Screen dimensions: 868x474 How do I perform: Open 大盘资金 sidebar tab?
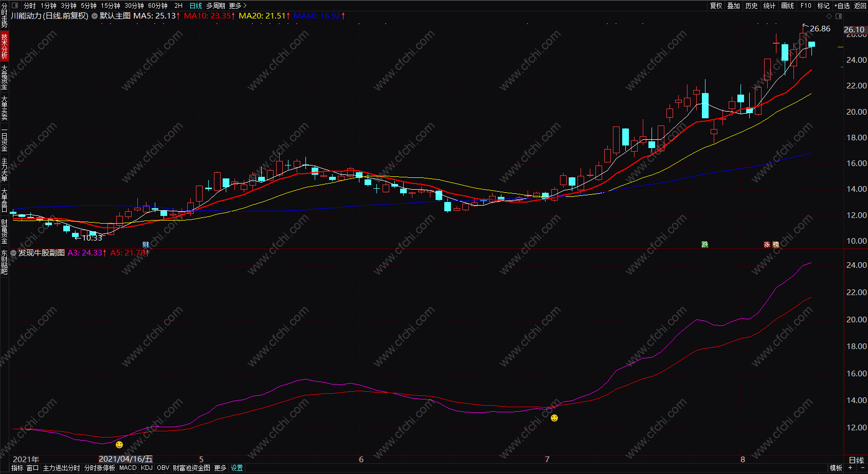coord(4,77)
